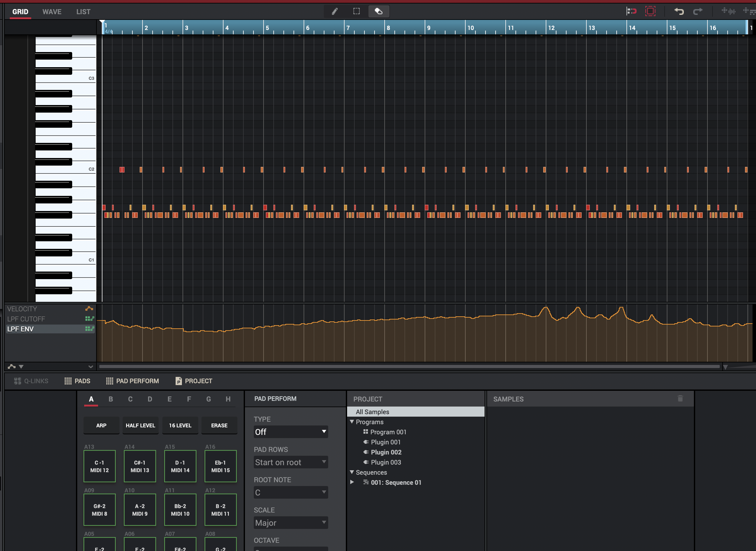Choose the Eraser tool
The image size is (756, 551).
pyautogui.click(x=378, y=12)
